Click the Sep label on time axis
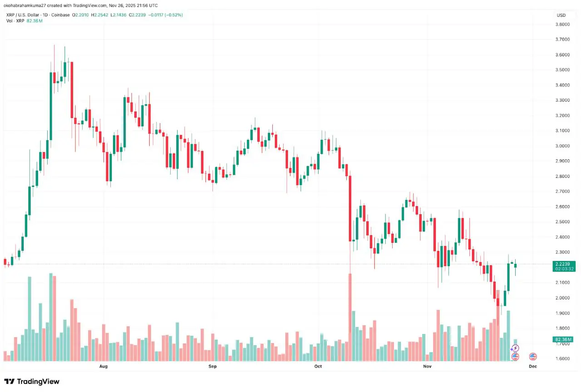Image resolution: width=581 pixels, height=392 pixels. pyautogui.click(x=212, y=366)
